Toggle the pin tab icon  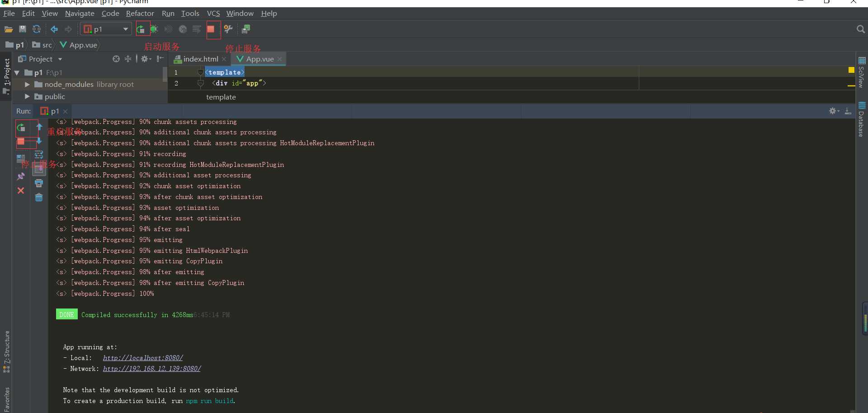pyautogui.click(x=21, y=176)
